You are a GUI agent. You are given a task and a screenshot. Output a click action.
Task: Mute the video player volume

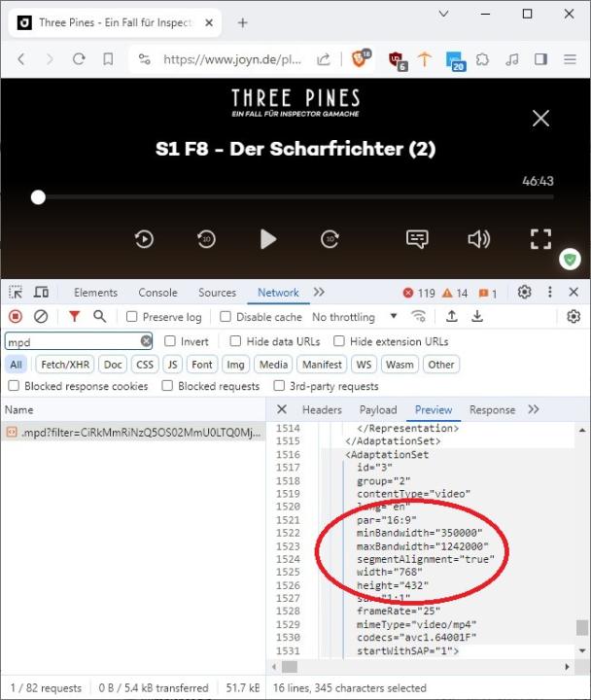(x=479, y=239)
